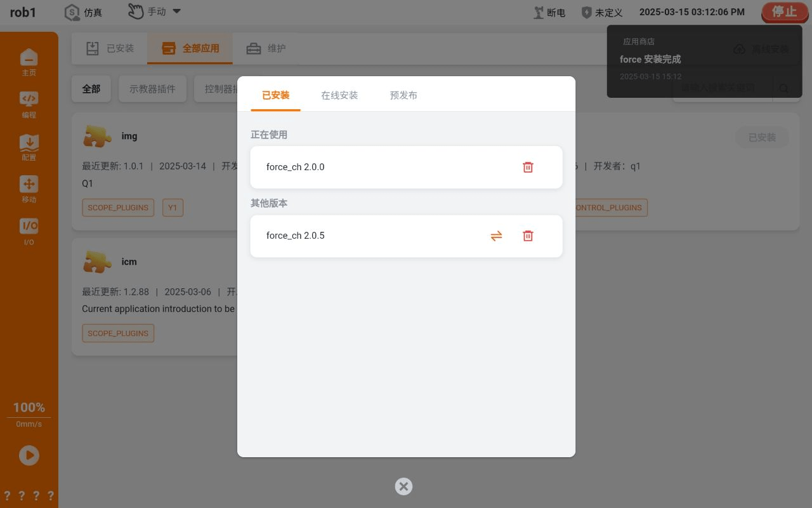Switch to the 预发布 tab
The height and width of the screenshot is (508, 812).
[x=403, y=95]
